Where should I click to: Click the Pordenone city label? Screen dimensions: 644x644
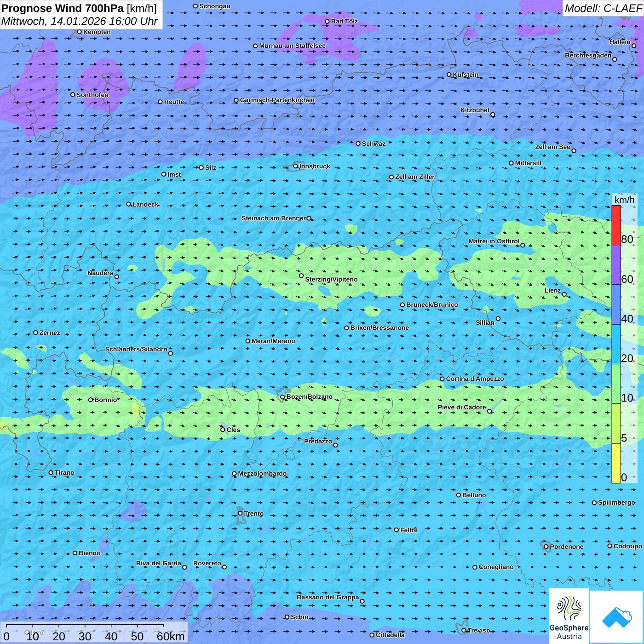tap(567, 546)
